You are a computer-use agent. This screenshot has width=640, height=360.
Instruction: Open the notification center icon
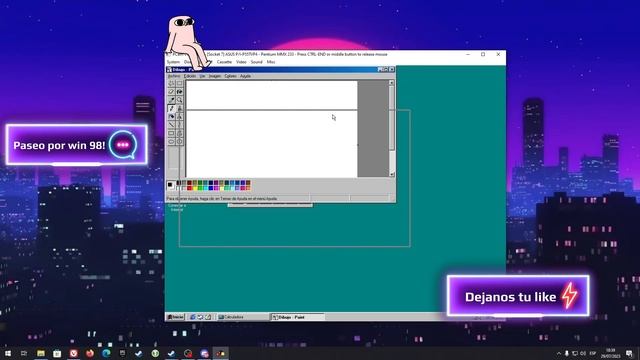coord(629,353)
